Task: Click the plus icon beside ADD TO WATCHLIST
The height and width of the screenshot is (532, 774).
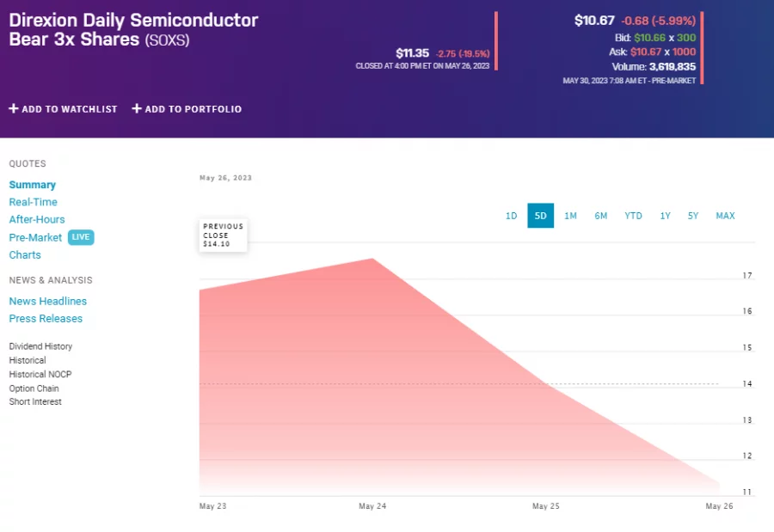Action: pos(14,109)
